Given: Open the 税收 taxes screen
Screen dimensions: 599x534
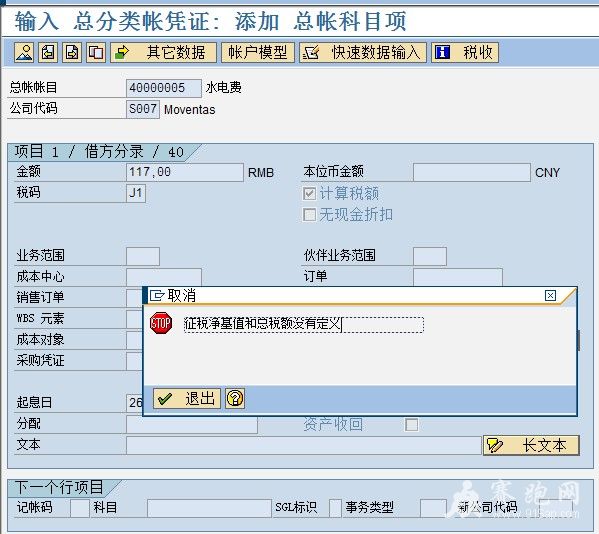Looking at the screenshot, I should coord(465,52).
